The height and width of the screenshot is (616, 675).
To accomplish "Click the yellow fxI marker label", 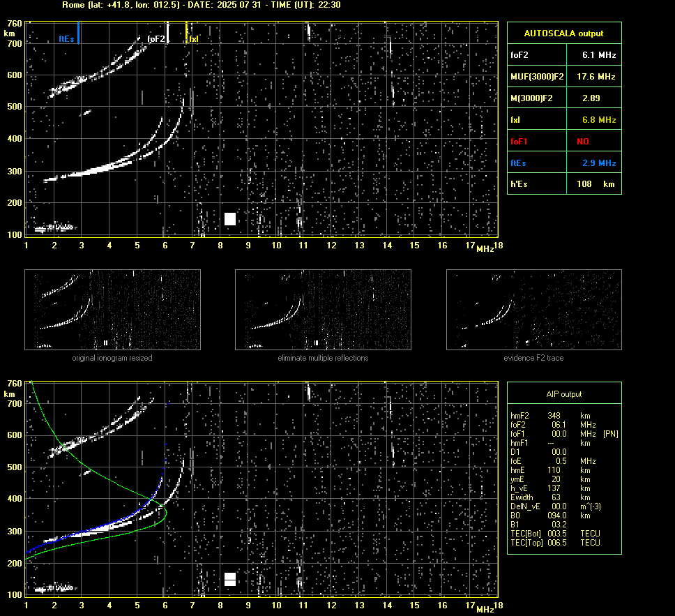I will coord(194,39).
